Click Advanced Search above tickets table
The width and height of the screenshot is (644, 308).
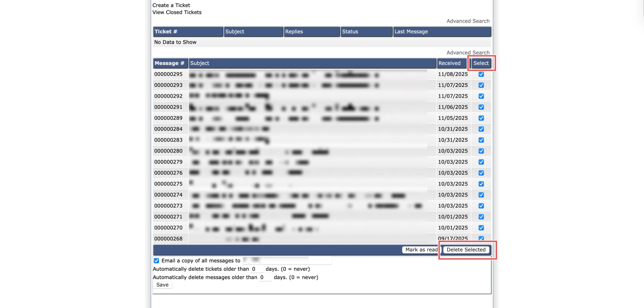pos(468,21)
